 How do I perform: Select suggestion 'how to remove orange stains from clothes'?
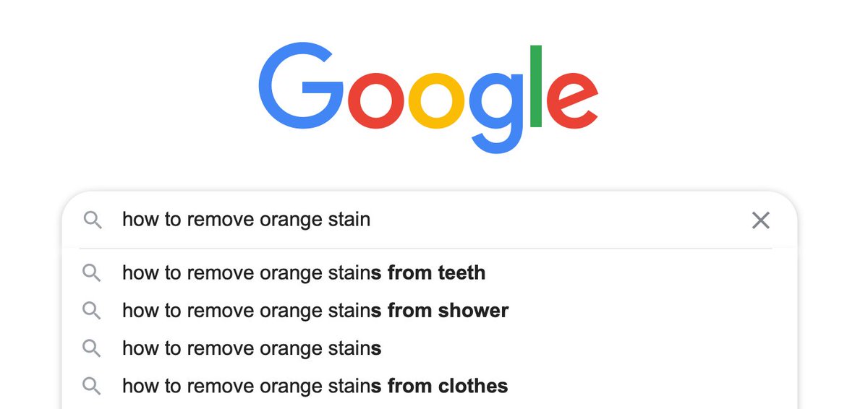[315, 386]
